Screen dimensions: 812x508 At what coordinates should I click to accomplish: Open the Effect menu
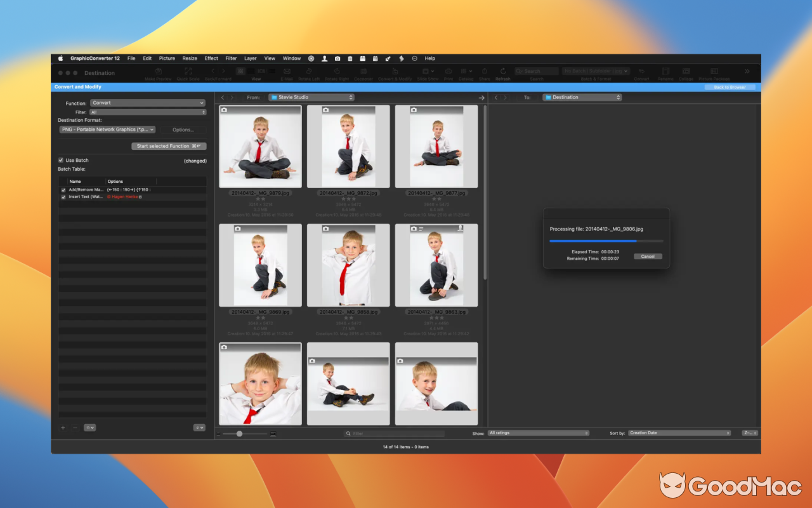coord(211,58)
